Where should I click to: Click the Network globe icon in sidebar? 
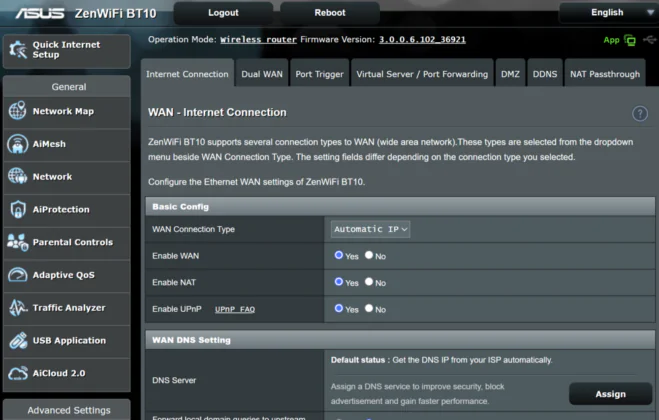click(18, 176)
